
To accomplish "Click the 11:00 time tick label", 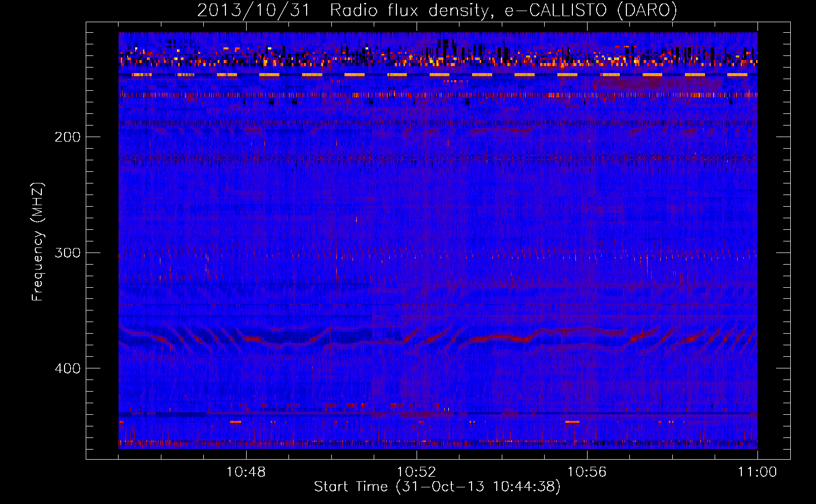I will click(x=757, y=472).
